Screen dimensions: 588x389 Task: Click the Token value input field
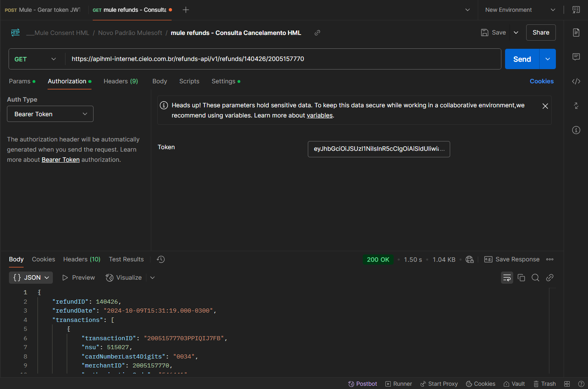tap(379, 149)
